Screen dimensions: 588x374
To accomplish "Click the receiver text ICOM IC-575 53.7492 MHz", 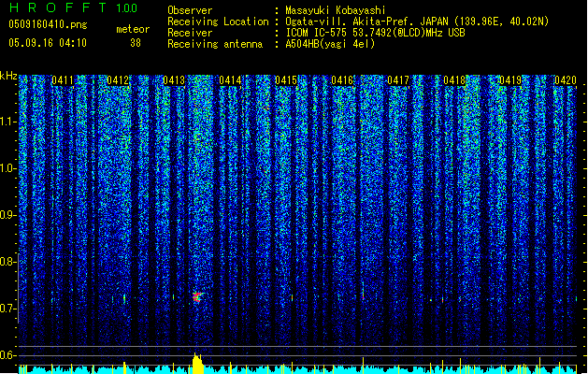I will point(375,33).
